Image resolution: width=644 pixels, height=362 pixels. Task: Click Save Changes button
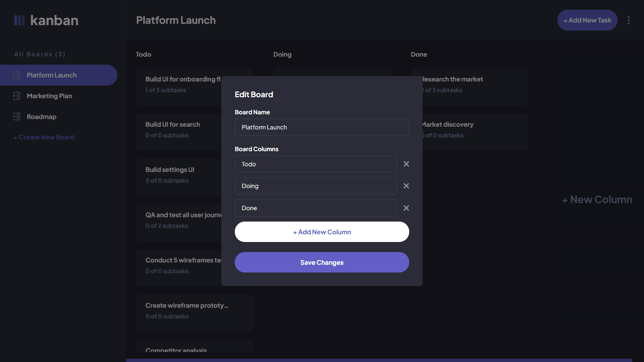click(322, 262)
